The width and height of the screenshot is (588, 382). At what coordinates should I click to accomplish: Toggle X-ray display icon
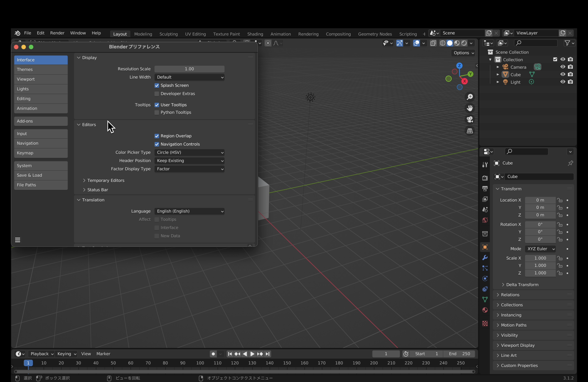(433, 43)
